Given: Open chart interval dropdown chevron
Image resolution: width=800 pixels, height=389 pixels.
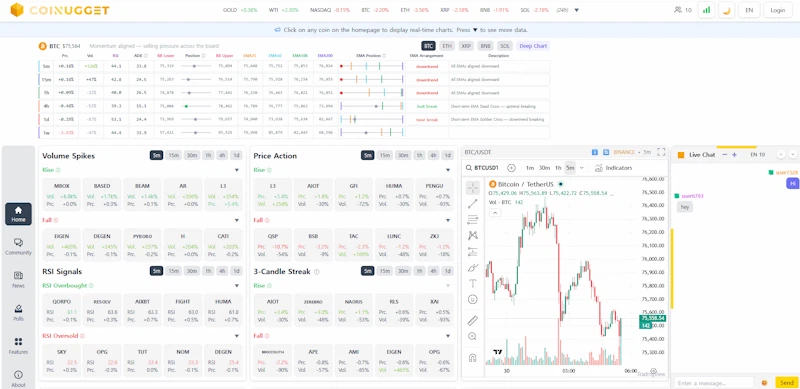Looking at the screenshot, I should coord(582,168).
